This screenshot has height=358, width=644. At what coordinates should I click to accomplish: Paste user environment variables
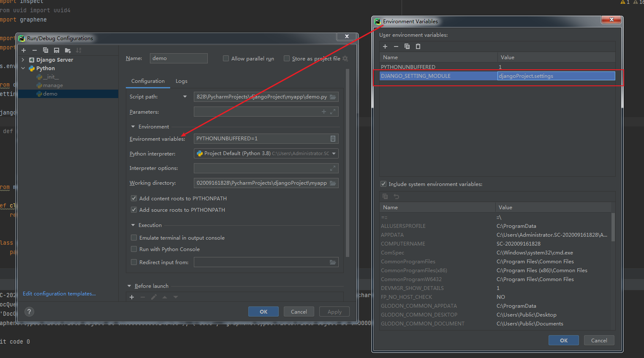coord(418,46)
